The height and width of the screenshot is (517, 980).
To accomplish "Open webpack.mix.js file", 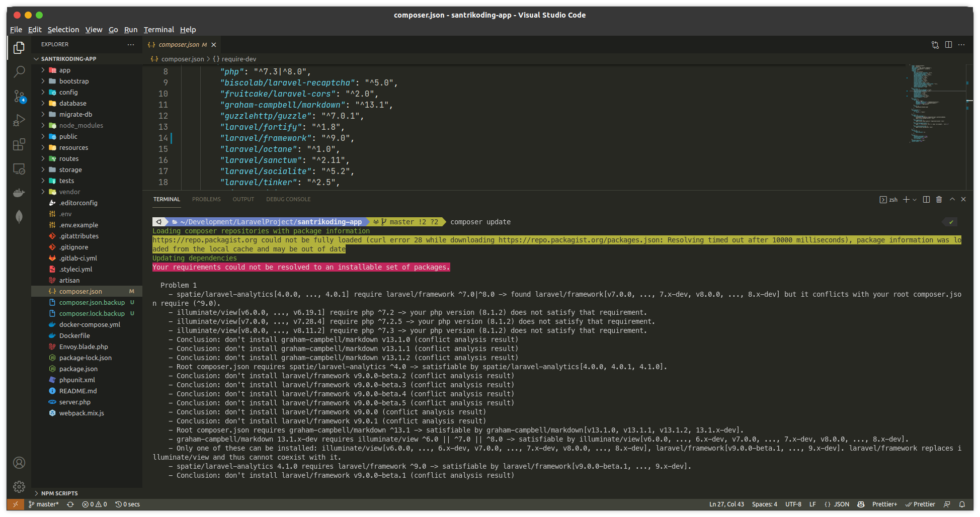I will click(x=87, y=413).
